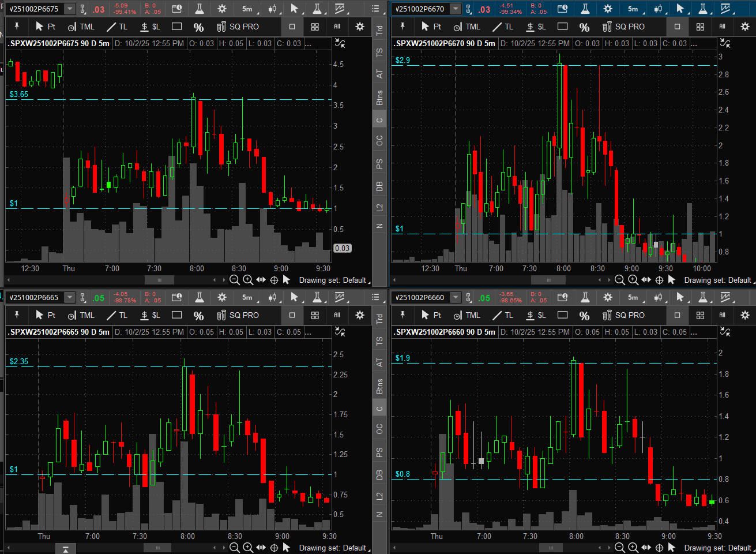The image size is (756, 554).
Task: Toggle the All button in P6670 panel
Action: 723,27
